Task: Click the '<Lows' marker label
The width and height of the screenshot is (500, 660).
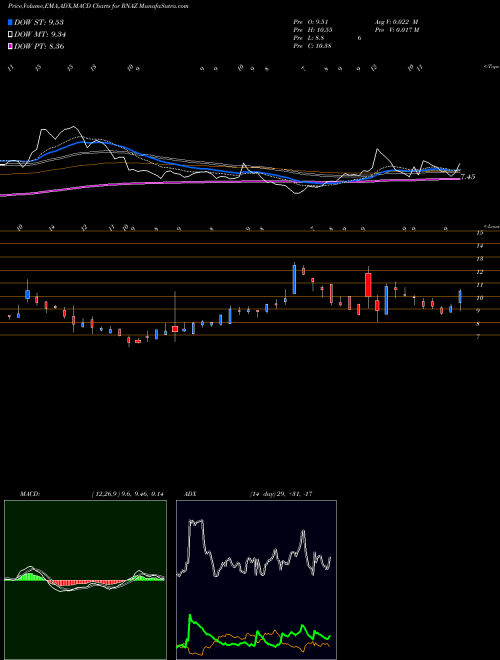Action: pyautogui.click(x=492, y=226)
